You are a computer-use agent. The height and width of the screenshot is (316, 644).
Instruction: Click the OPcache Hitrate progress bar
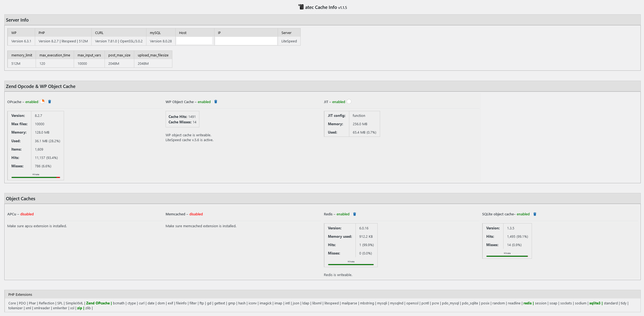click(x=36, y=177)
